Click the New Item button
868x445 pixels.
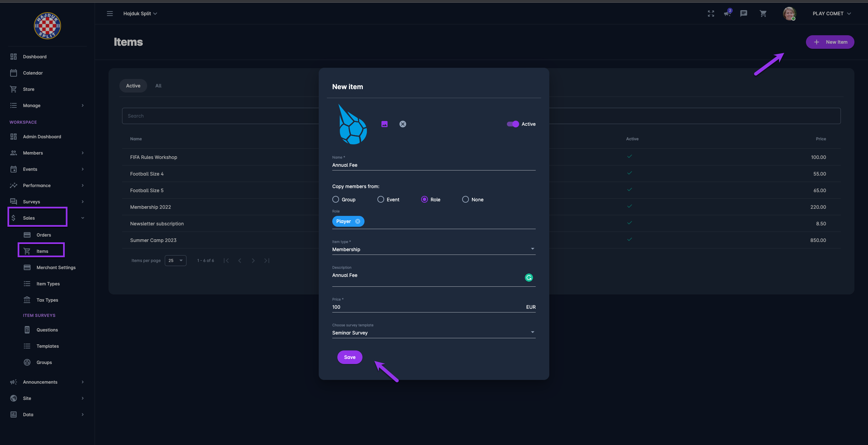pos(830,42)
